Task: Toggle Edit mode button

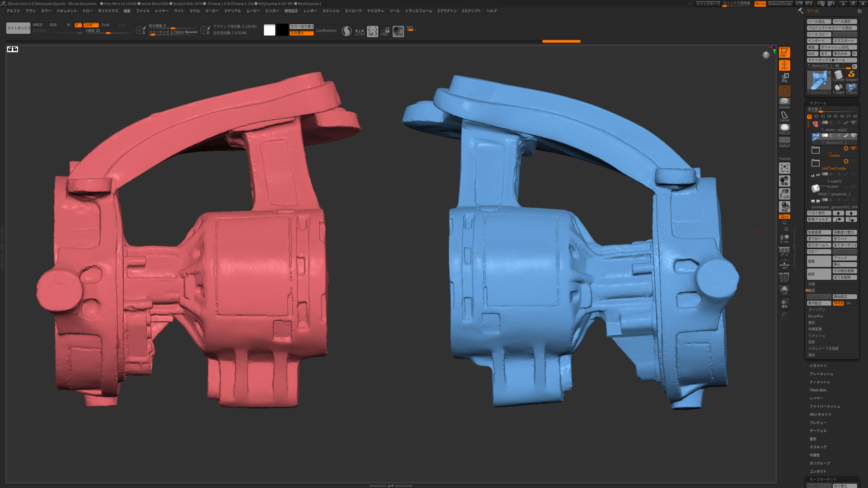Action: click(x=784, y=52)
